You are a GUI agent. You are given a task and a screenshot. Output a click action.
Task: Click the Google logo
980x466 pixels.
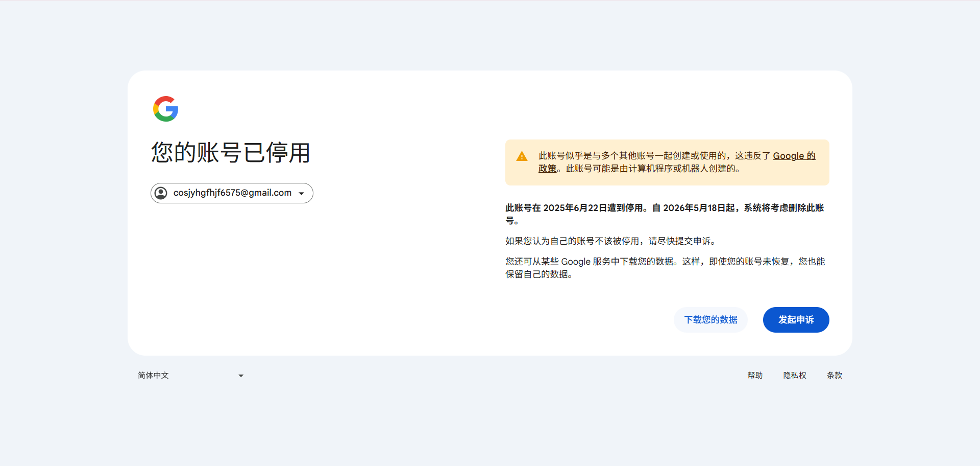[x=165, y=109]
